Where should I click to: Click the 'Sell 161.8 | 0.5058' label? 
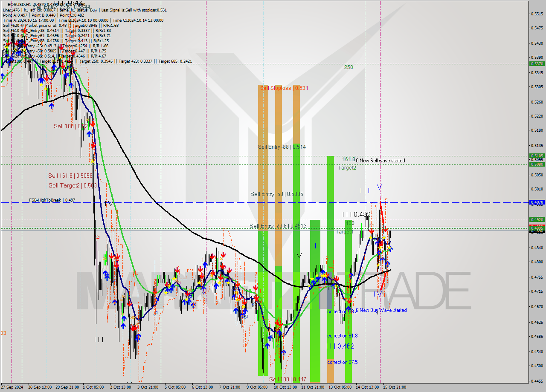coord(70,176)
